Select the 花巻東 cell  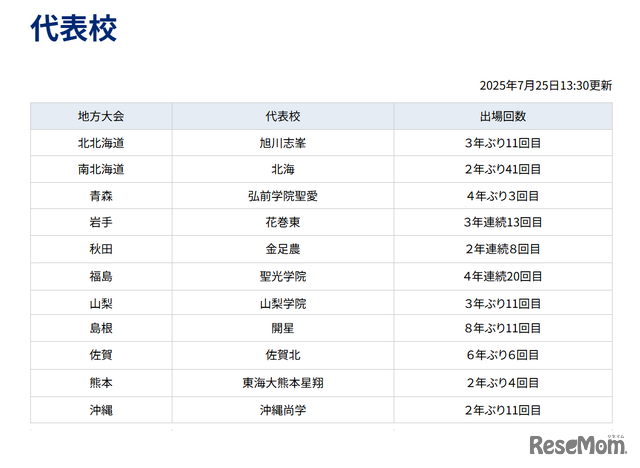(283, 222)
